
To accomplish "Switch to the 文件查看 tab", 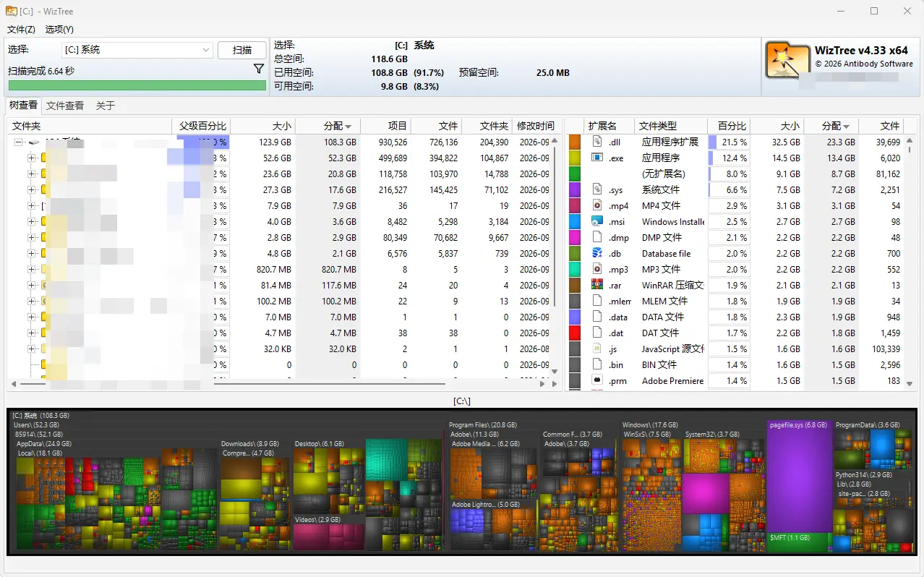I will point(65,106).
